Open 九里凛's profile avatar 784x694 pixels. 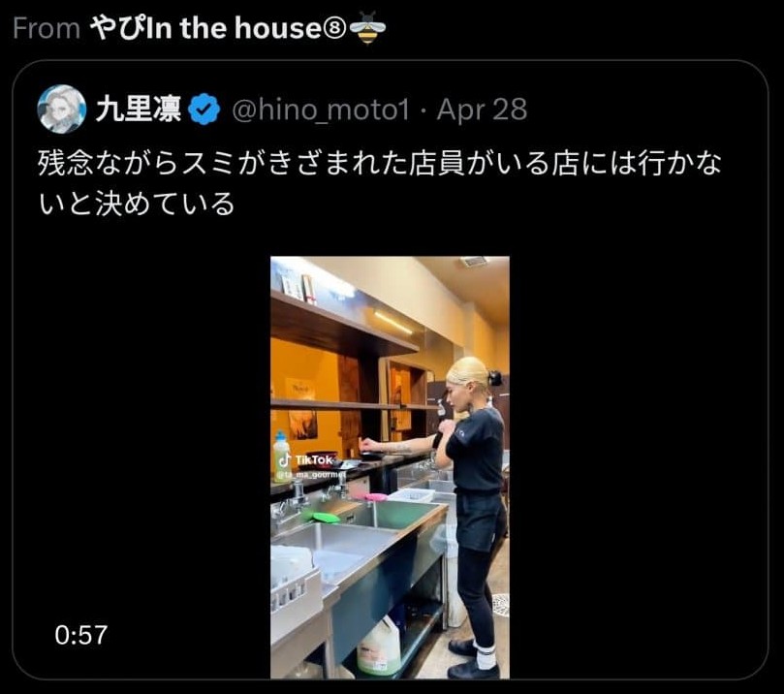click(61, 109)
